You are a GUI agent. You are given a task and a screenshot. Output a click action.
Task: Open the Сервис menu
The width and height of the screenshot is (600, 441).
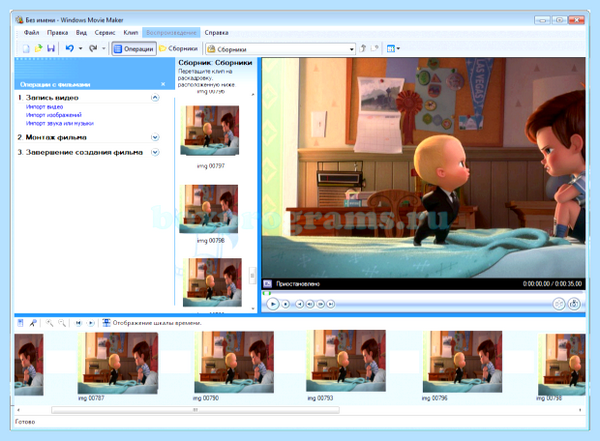click(105, 33)
